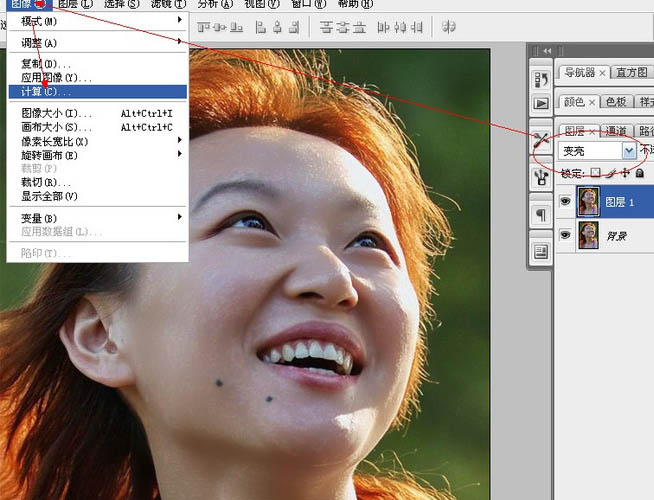Screen dimensions: 654x500
Task: Toggle lock all padlock icon
Action: coord(640,173)
